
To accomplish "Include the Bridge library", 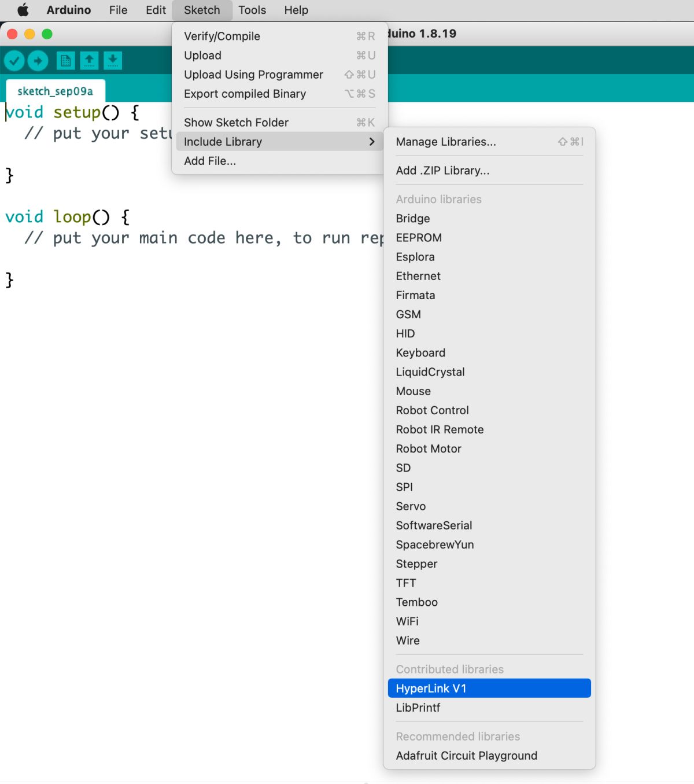I will click(x=489, y=218).
